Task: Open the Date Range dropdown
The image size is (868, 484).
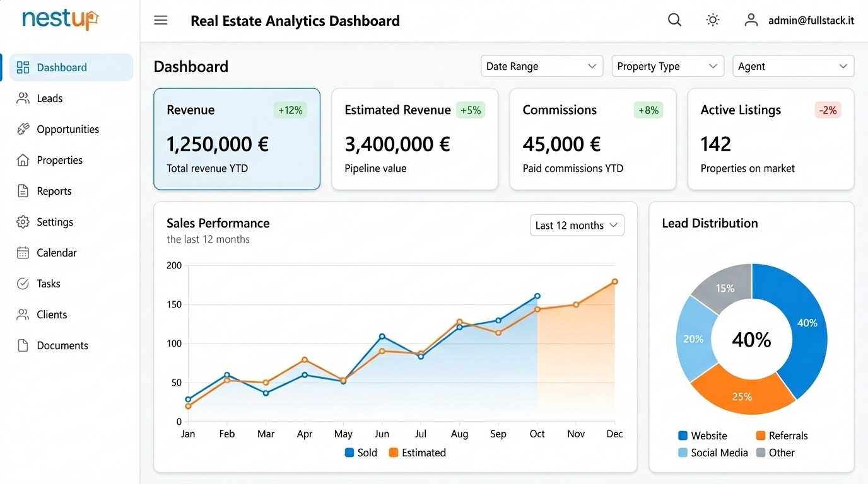Action: click(542, 66)
